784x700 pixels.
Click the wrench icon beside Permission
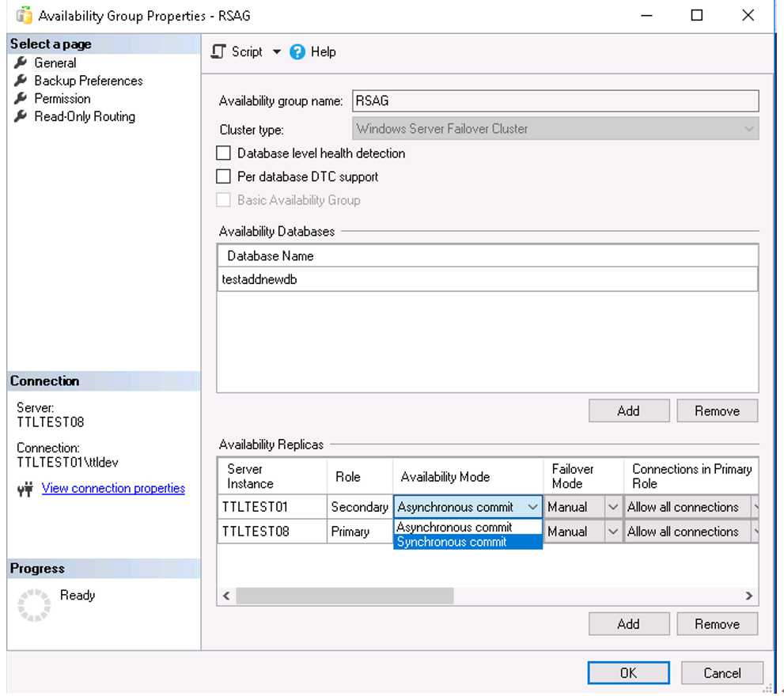(21, 99)
